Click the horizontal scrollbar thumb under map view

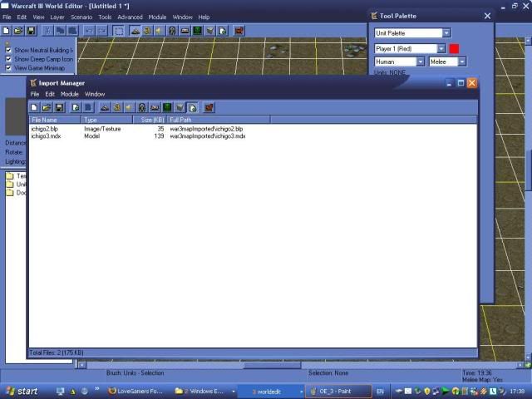(x=272, y=365)
